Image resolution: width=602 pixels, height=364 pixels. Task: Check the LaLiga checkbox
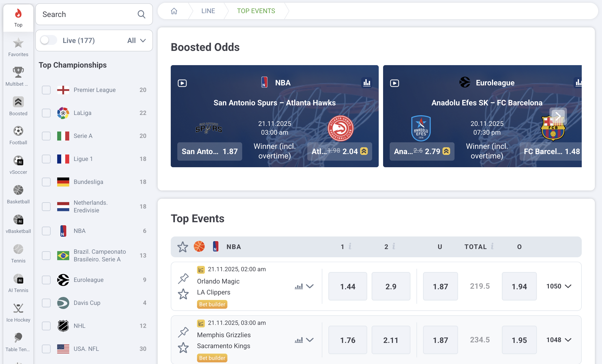(46, 113)
